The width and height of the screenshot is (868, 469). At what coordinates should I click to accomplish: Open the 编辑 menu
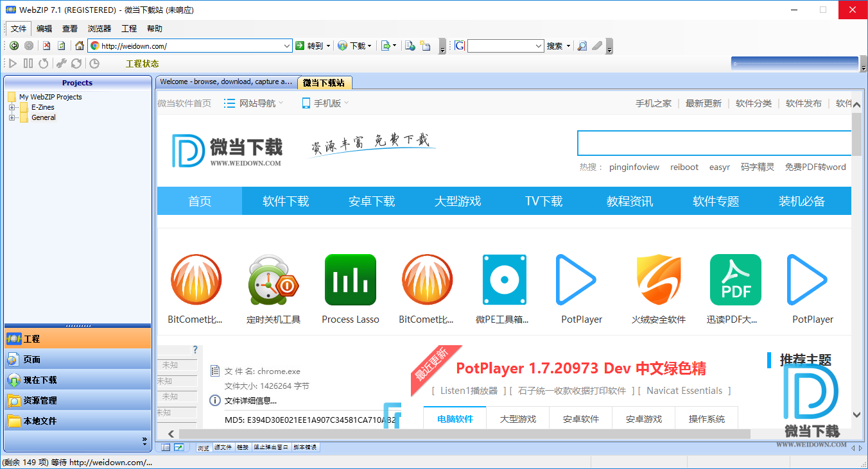coord(44,28)
